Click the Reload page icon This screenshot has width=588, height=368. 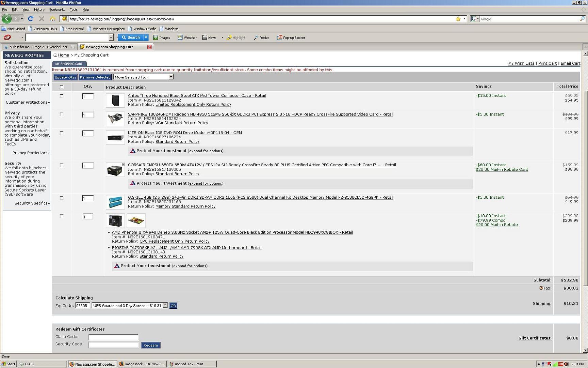click(31, 19)
